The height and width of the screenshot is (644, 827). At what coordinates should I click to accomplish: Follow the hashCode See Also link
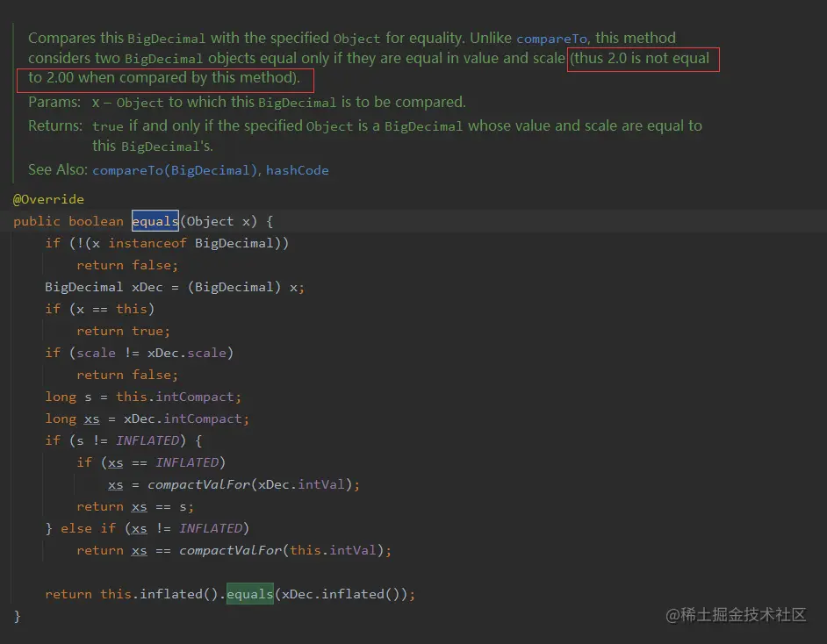pyautogui.click(x=297, y=170)
